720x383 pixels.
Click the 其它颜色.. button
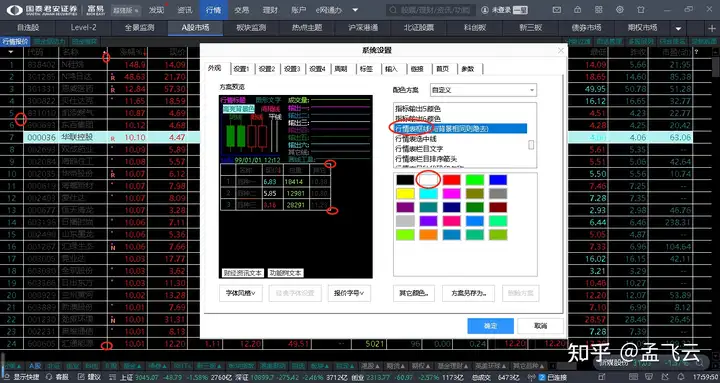coord(414,293)
